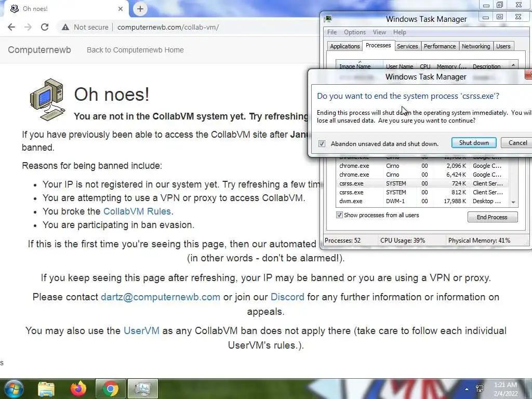Click the Task Manager title bar icon
Screen dimensions: 532x399
pyautogui.click(x=327, y=19)
